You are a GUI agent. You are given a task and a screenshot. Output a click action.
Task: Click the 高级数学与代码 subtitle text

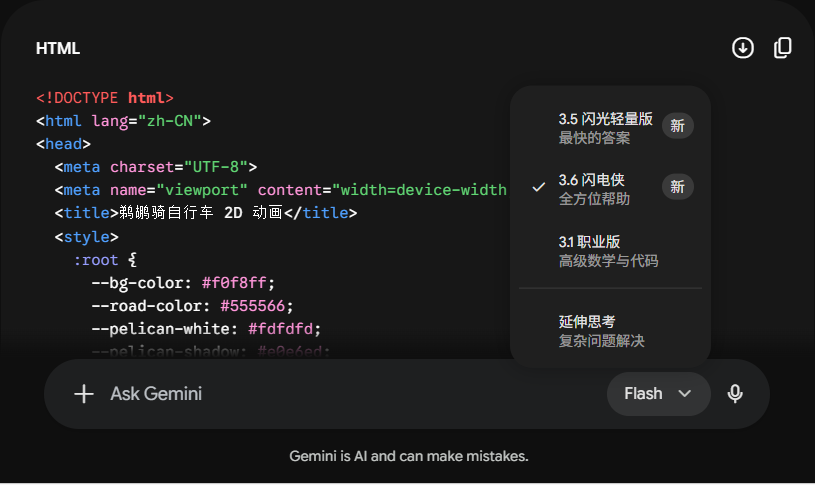tap(608, 261)
